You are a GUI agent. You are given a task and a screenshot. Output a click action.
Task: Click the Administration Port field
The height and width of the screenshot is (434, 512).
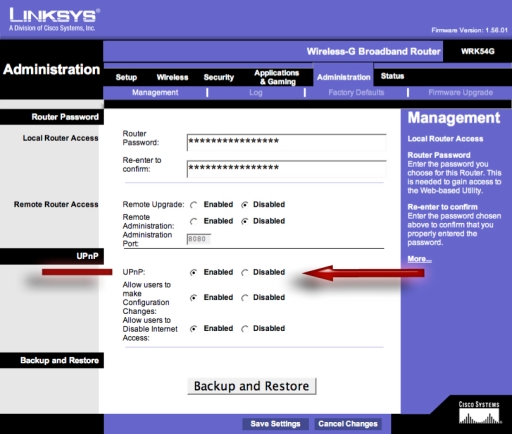tap(199, 239)
